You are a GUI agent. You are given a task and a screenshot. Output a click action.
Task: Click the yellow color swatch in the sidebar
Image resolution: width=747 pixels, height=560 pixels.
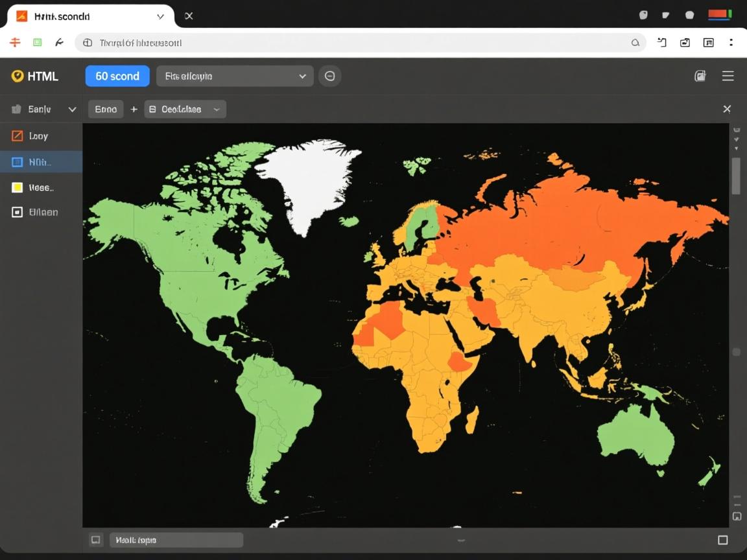[x=18, y=187]
